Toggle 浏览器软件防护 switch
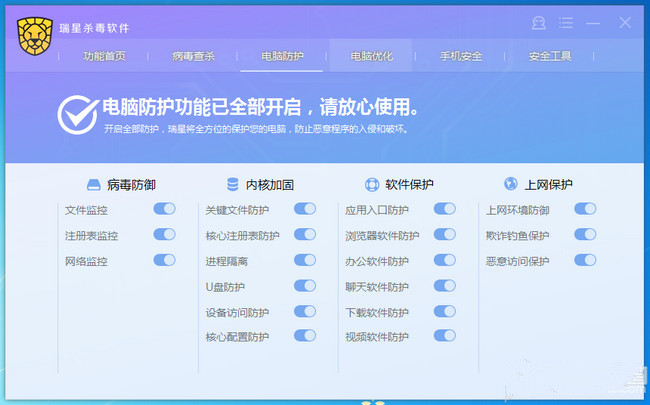 point(444,235)
